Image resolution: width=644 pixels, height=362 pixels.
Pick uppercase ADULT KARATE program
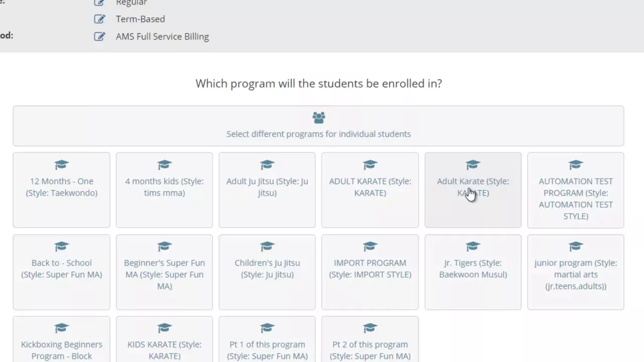point(370,190)
